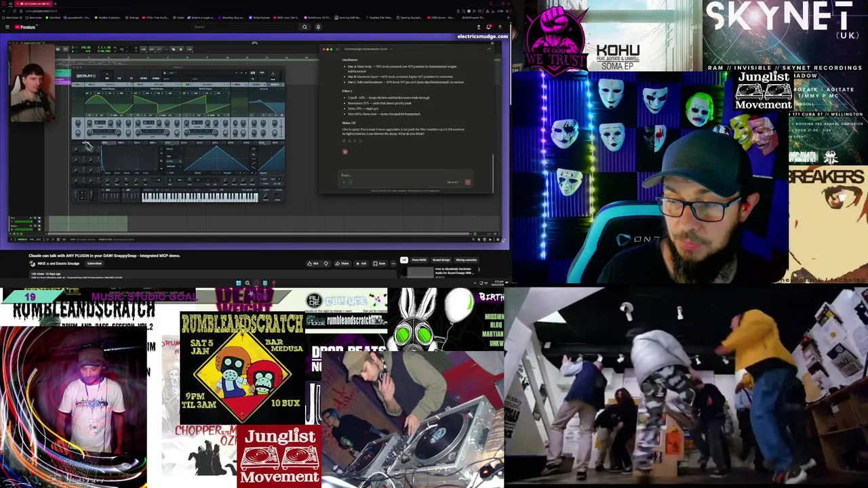Click the green track clip in the DAW arrangement

tap(88, 224)
